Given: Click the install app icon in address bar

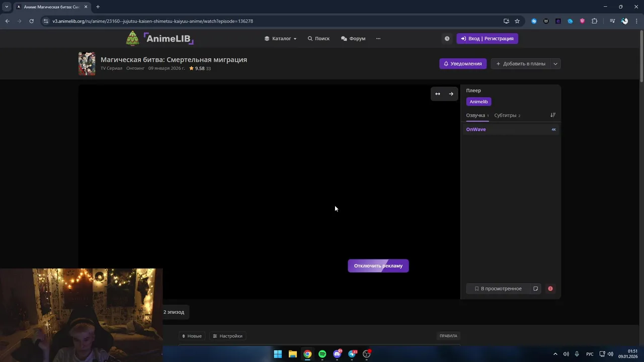Looking at the screenshot, I should pos(506,21).
